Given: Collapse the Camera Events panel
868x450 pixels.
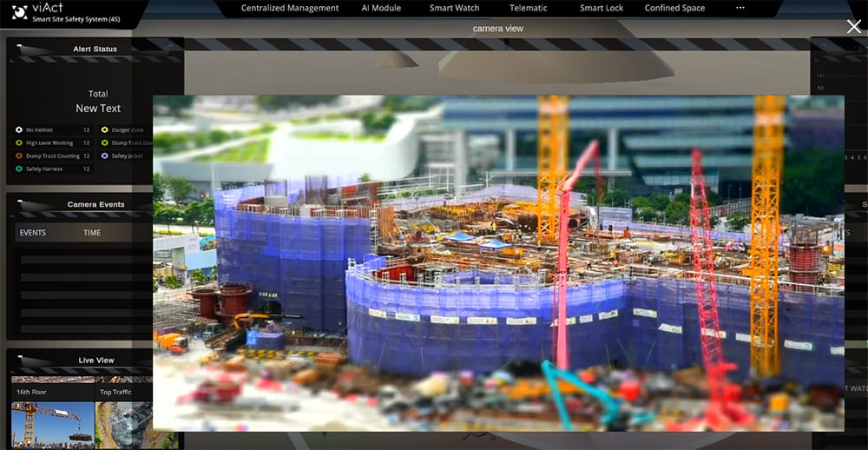Looking at the screenshot, I should point(19,200).
